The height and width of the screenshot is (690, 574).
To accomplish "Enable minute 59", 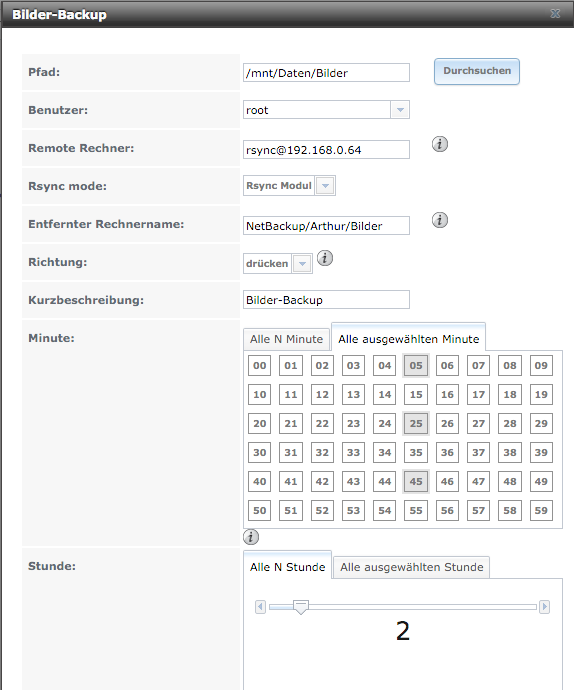I will point(541,510).
